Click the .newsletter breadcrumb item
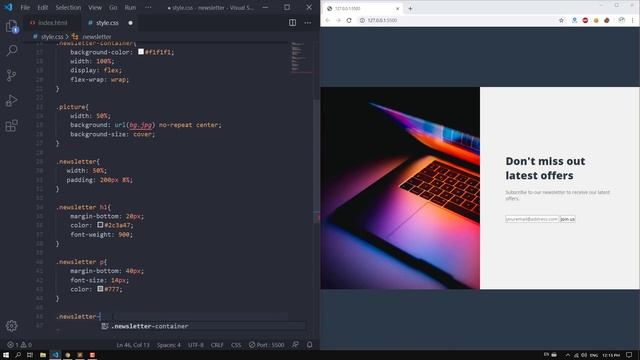This screenshot has height=360, width=640. 96,37
